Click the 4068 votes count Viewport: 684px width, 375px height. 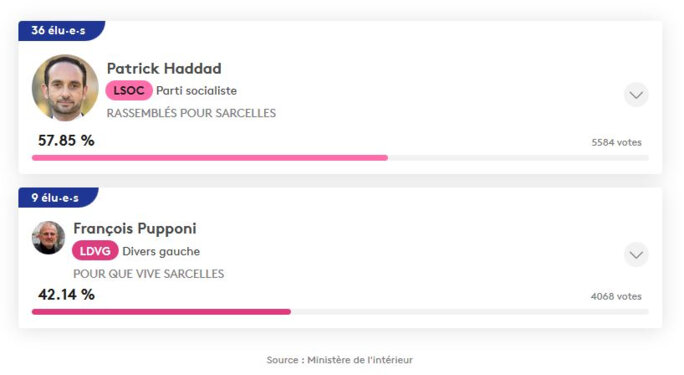616,297
